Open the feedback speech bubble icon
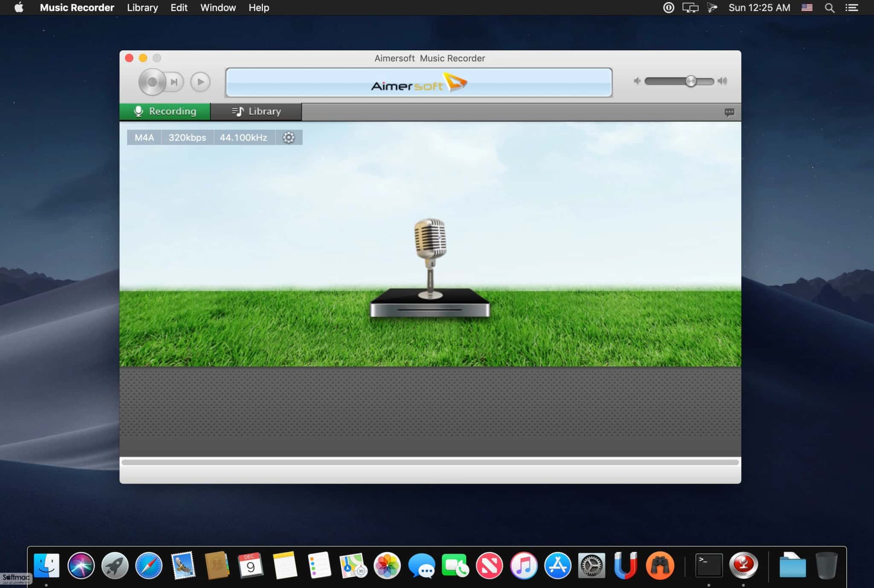 (x=729, y=112)
